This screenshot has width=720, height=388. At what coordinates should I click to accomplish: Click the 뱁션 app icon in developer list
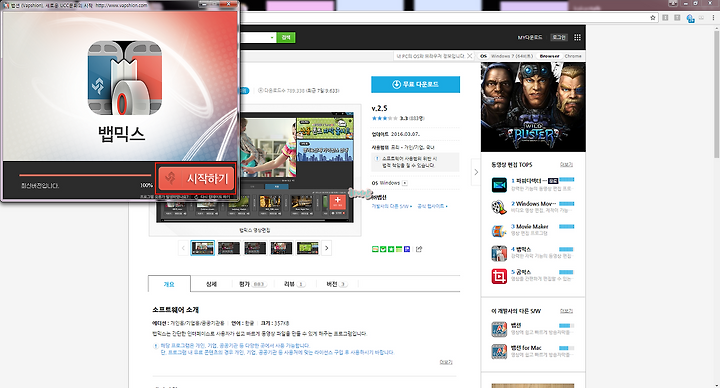[499, 329]
